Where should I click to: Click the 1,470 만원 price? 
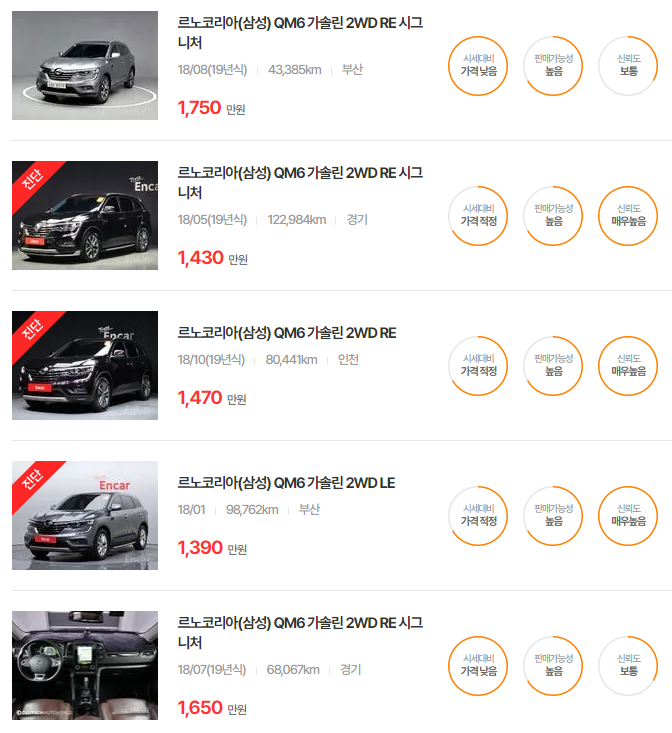[x=212, y=398]
